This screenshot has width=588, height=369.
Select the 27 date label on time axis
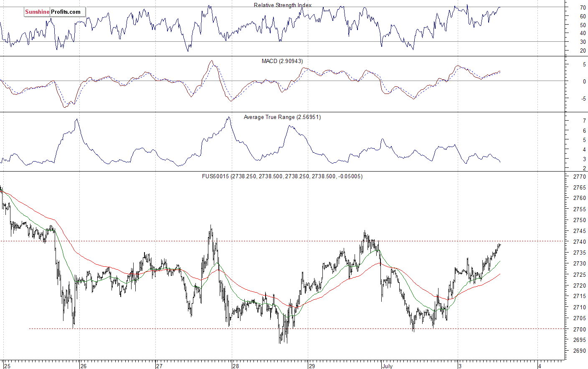tap(159, 366)
